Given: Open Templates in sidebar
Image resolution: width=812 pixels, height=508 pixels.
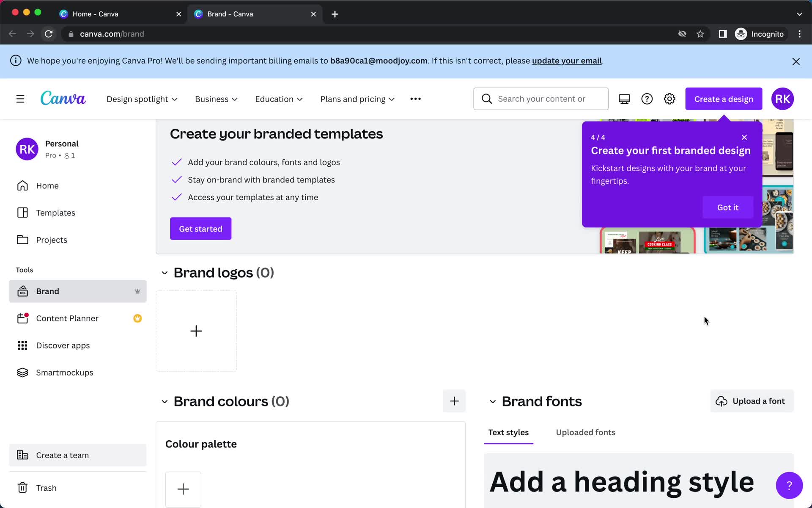Looking at the screenshot, I should click(78, 213).
